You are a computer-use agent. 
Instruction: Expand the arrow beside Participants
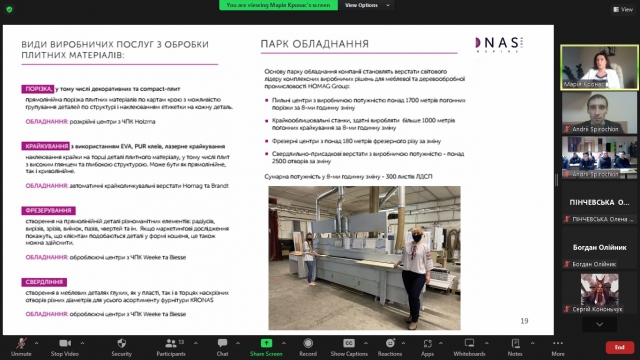[196, 344]
